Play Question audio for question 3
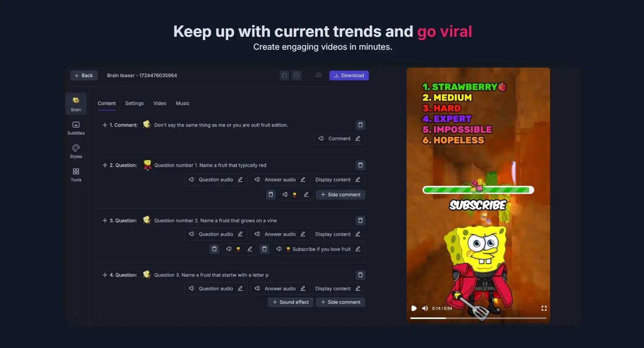 click(192, 234)
